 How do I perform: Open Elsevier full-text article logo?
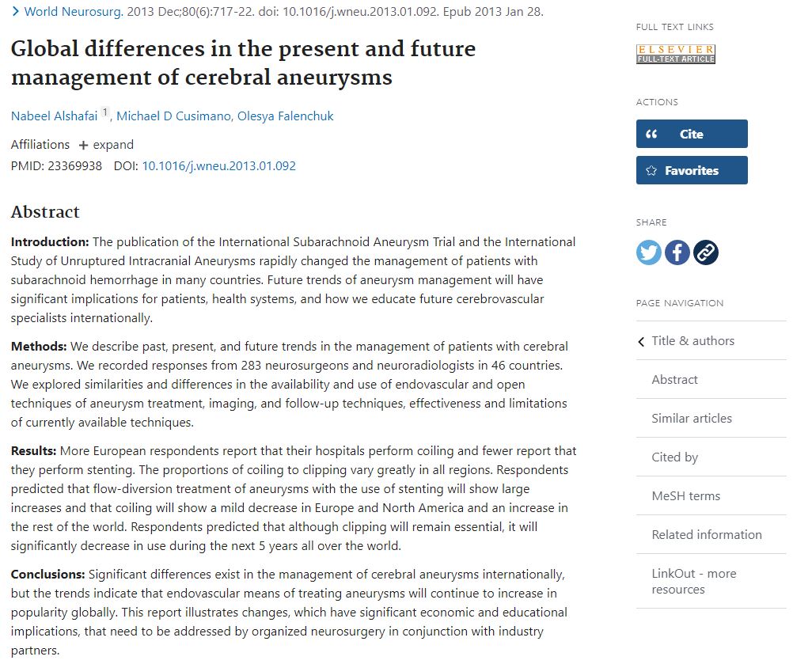tap(675, 54)
